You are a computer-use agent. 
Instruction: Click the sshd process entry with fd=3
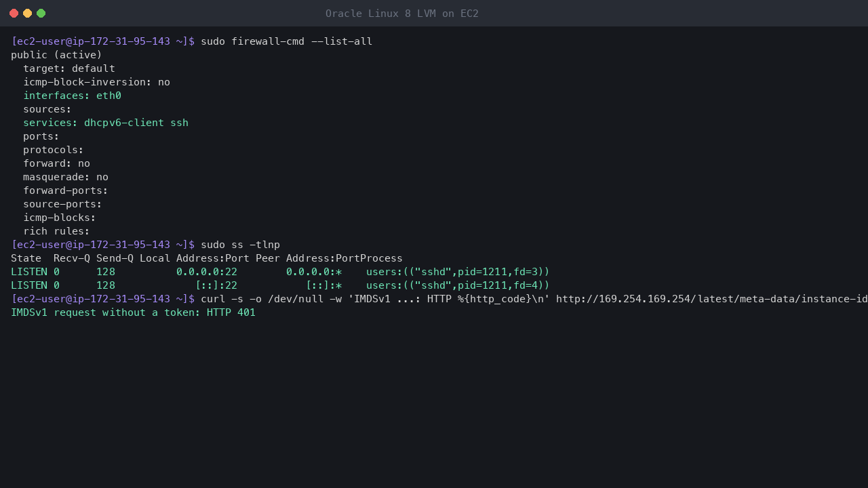pyautogui.click(x=458, y=272)
